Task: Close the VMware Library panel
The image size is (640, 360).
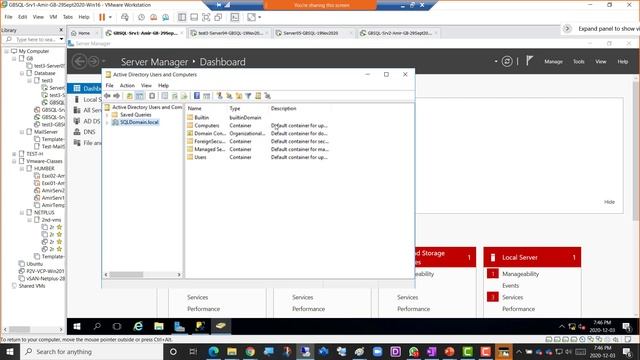Action: click(x=61, y=30)
